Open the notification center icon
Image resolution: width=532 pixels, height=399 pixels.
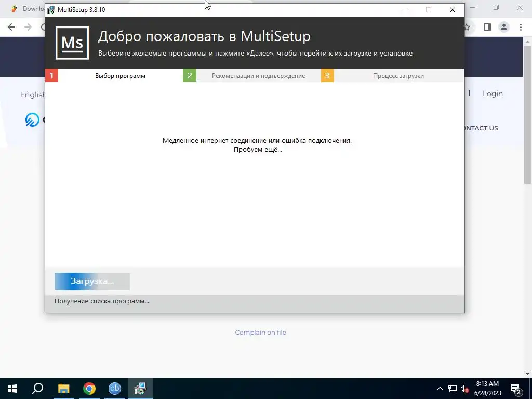pos(516,389)
